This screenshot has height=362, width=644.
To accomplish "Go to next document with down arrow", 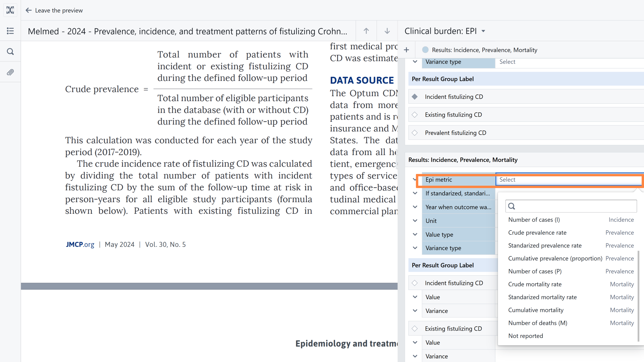I will pyautogui.click(x=387, y=31).
